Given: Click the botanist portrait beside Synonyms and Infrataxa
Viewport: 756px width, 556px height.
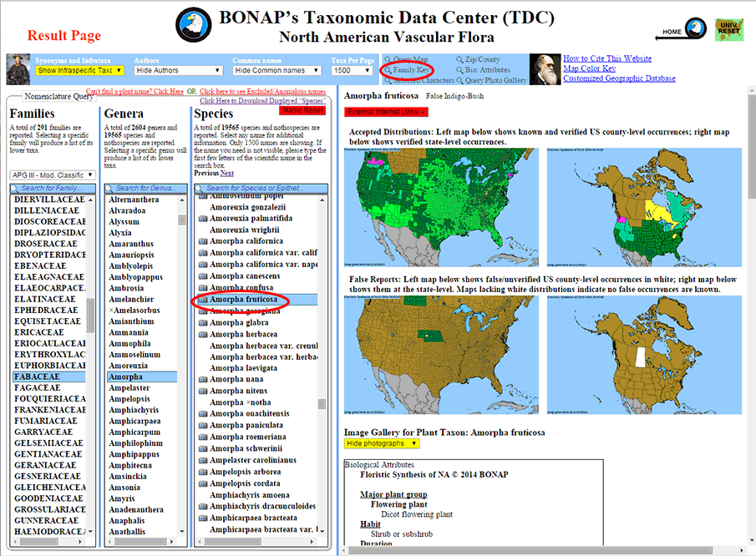Looking at the screenshot, I should click(18, 69).
